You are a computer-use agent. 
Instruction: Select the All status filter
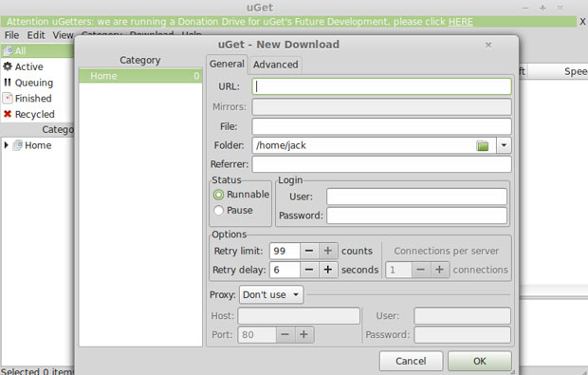[38, 50]
